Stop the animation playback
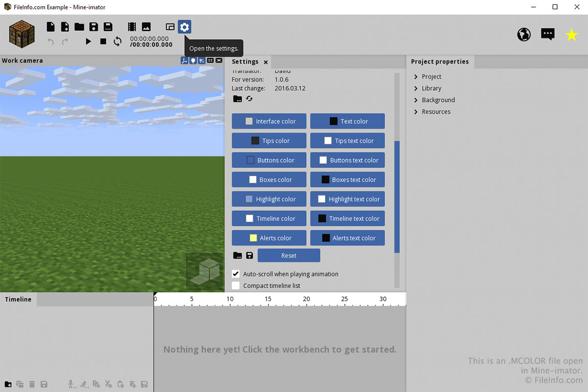 (103, 42)
